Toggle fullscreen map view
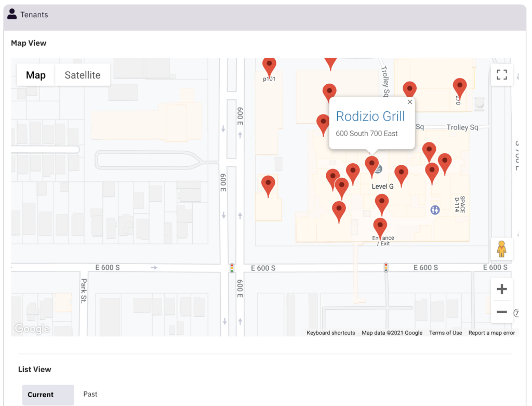This screenshot has height=406, width=532. [x=501, y=75]
